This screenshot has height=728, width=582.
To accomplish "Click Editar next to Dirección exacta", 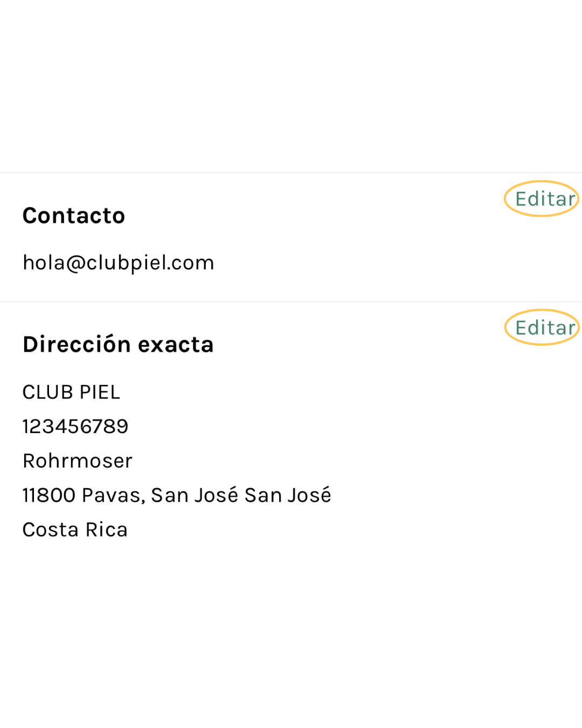I will (x=544, y=328).
